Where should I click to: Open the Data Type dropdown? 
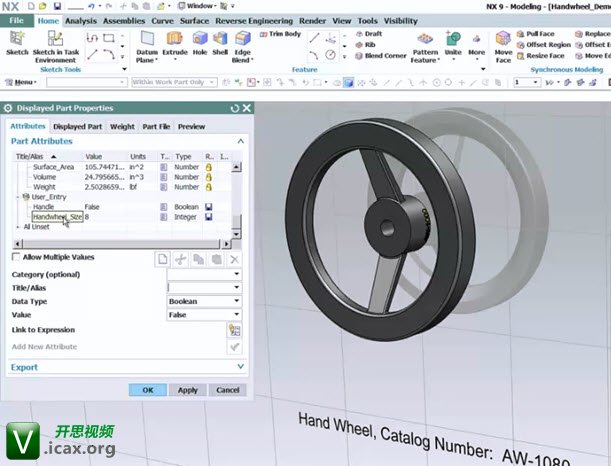(x=204, y=301)
